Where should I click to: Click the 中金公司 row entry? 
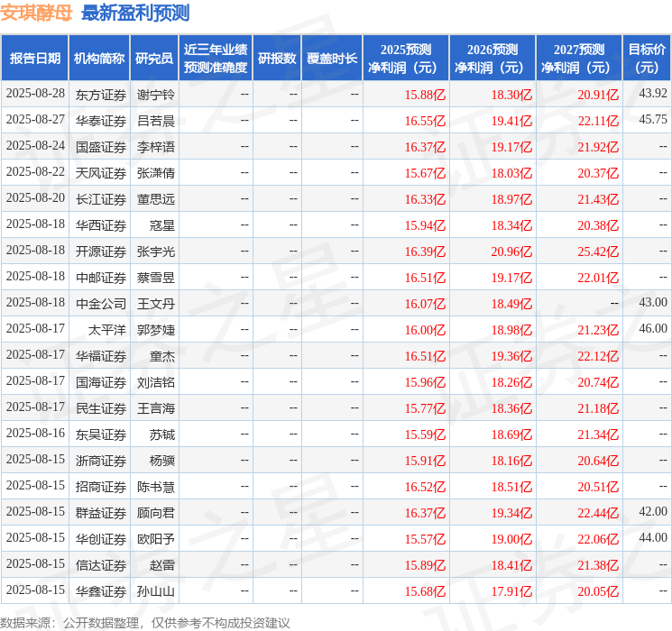click(x=101, y=304)
